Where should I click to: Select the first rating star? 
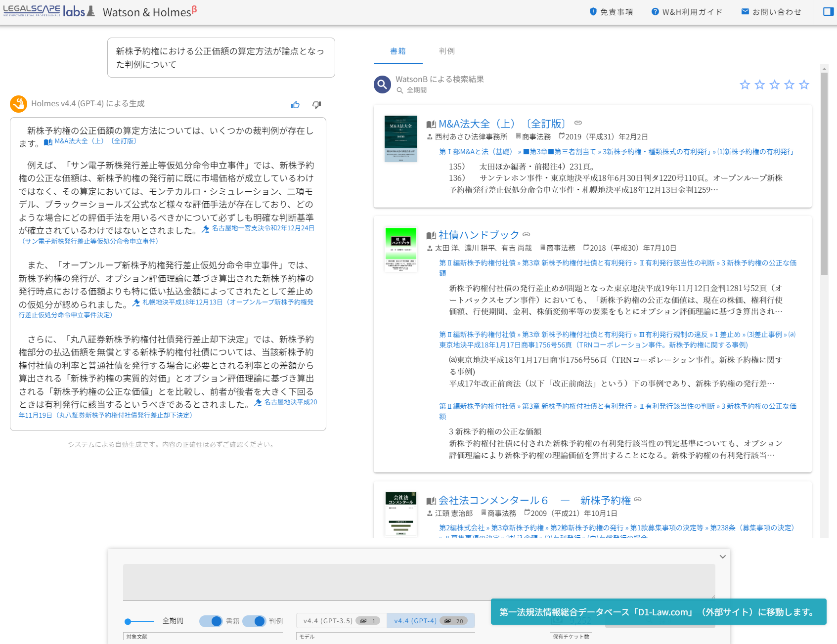[745, 85]
